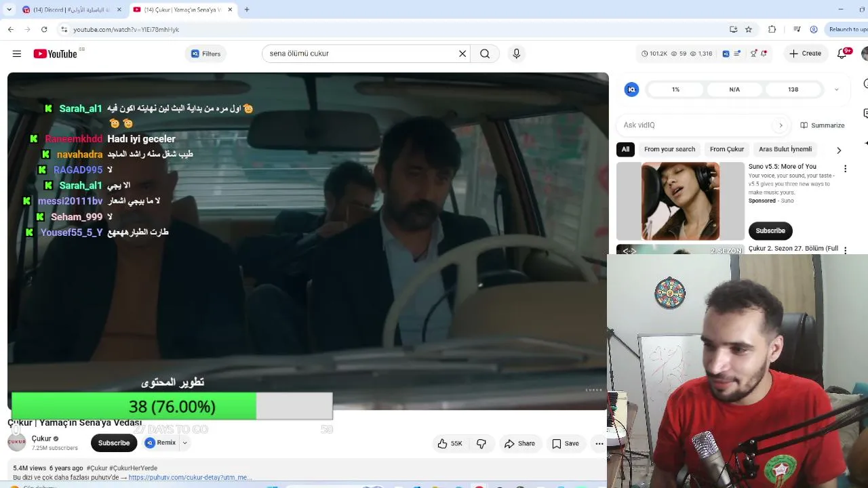
Task: Expand the vidIQ score panel chevron
Action: click(x=836, y=89)
